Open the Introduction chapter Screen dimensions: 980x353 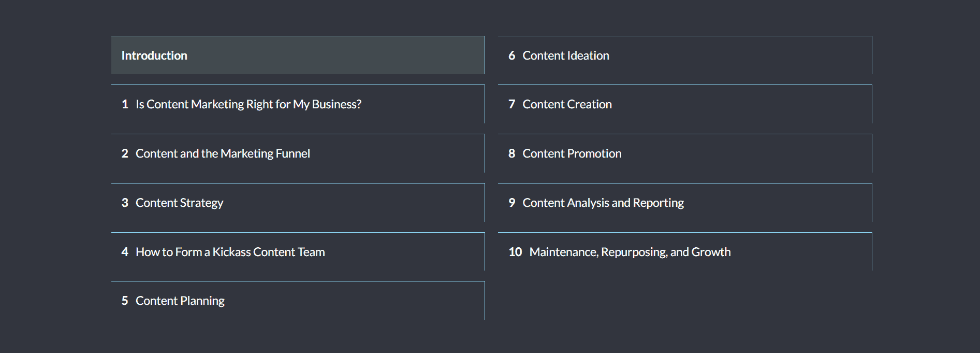[x=298, y=55]
